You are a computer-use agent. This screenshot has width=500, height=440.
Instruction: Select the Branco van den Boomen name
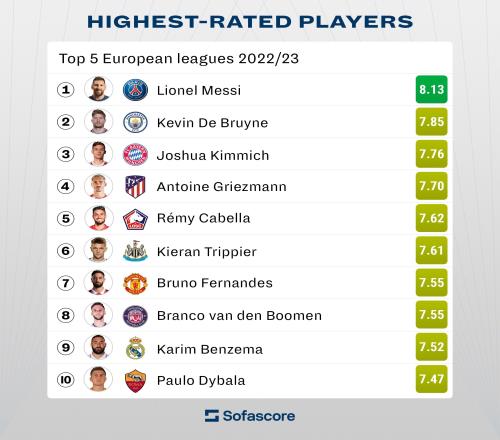(239, 315)
